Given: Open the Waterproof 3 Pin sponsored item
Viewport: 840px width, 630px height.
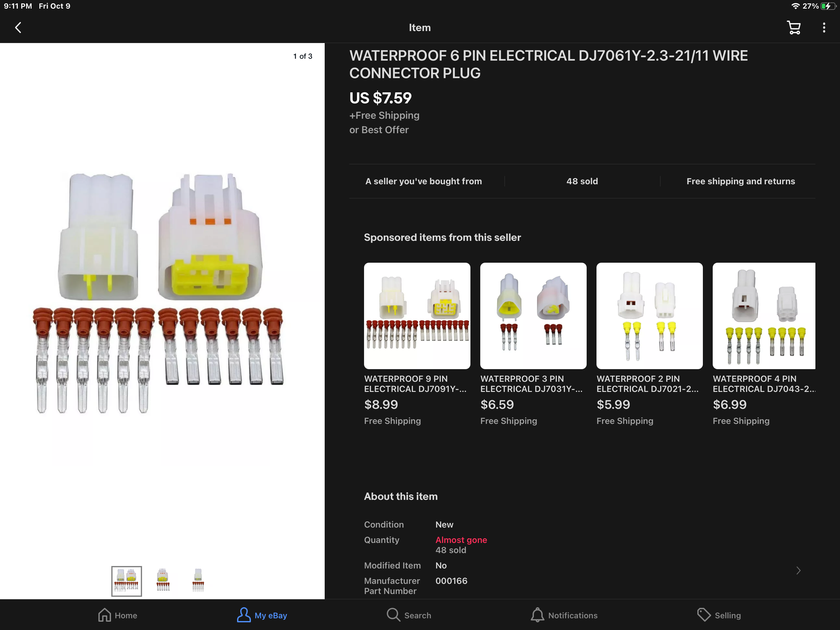Looking at the screenshot, I should pos(533,344).
